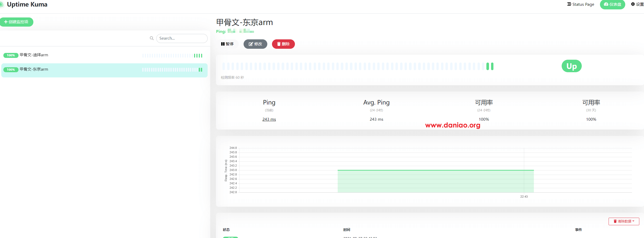The image size is (644, 238).
Task: Click heartbeat bar of 甲骨文-迪拜arm row
Action: [x=172, y=56]
